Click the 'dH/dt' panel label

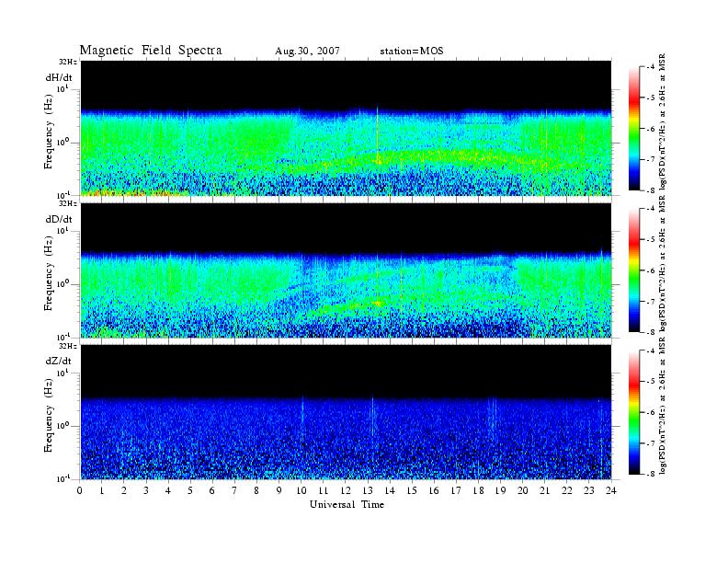pos(59,77)
